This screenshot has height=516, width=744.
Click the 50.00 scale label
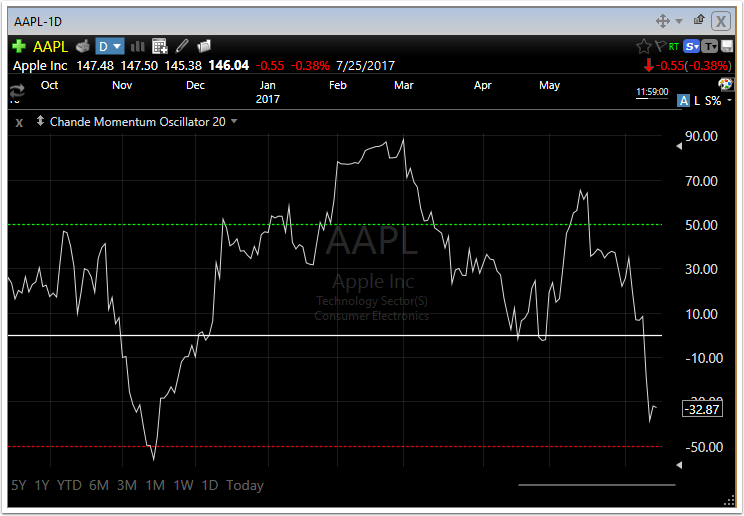tap(701, 225)
